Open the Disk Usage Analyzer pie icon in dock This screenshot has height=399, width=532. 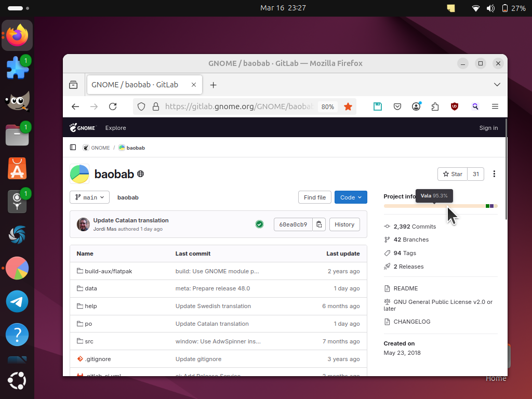[17, 268]
